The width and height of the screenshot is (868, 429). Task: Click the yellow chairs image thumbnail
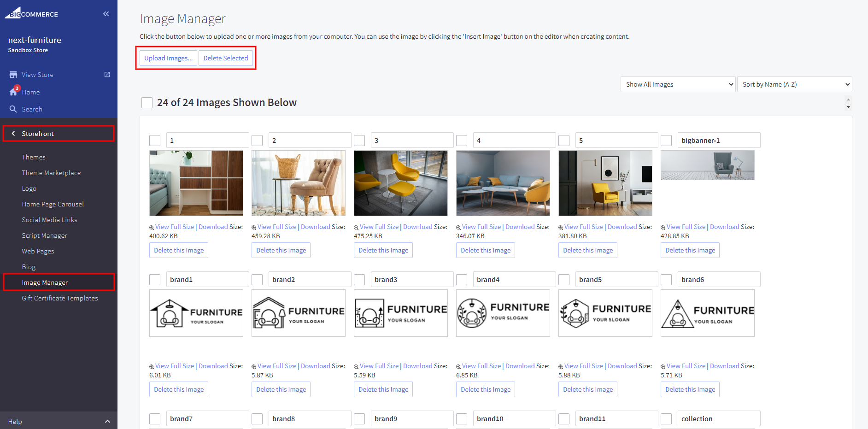[400, 183]
